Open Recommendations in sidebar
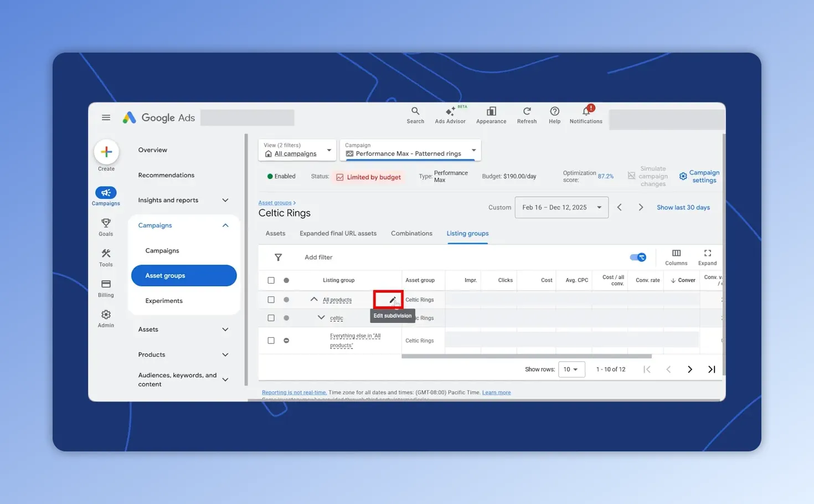This screenshot has width=814, height=504. 166,175
